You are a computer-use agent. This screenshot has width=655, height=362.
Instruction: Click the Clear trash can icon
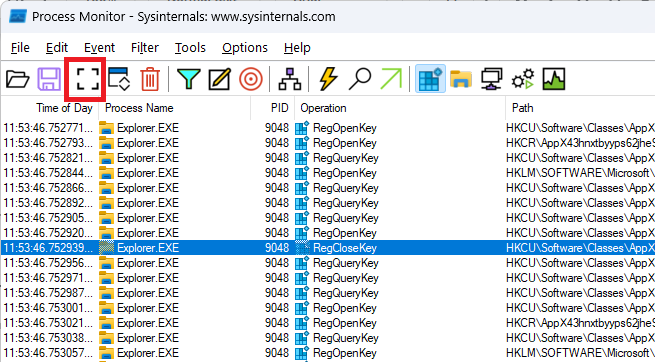coord(150,79)
